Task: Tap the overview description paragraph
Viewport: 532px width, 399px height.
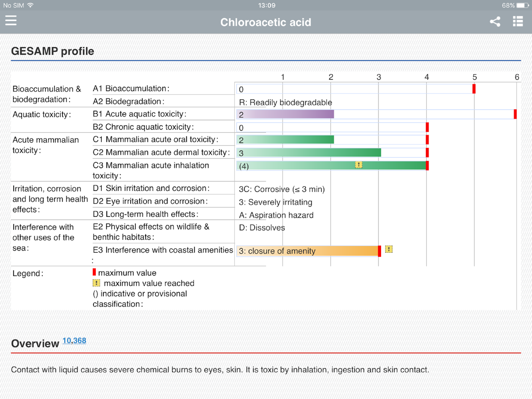Action: point(220,370)
